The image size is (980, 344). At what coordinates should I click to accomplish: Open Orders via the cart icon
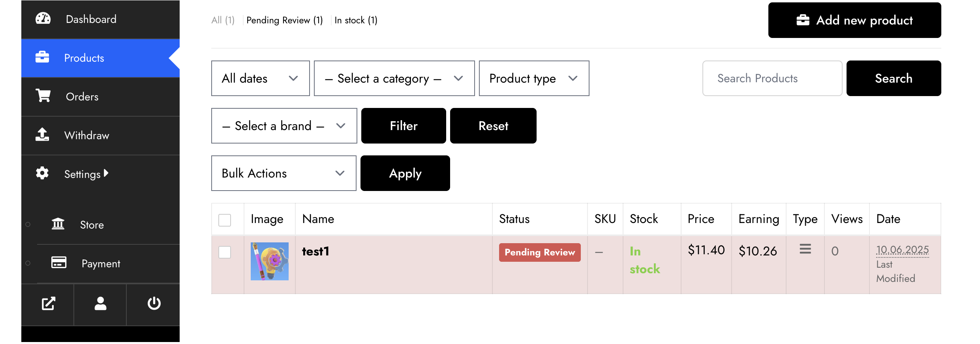tap(43, 96)
